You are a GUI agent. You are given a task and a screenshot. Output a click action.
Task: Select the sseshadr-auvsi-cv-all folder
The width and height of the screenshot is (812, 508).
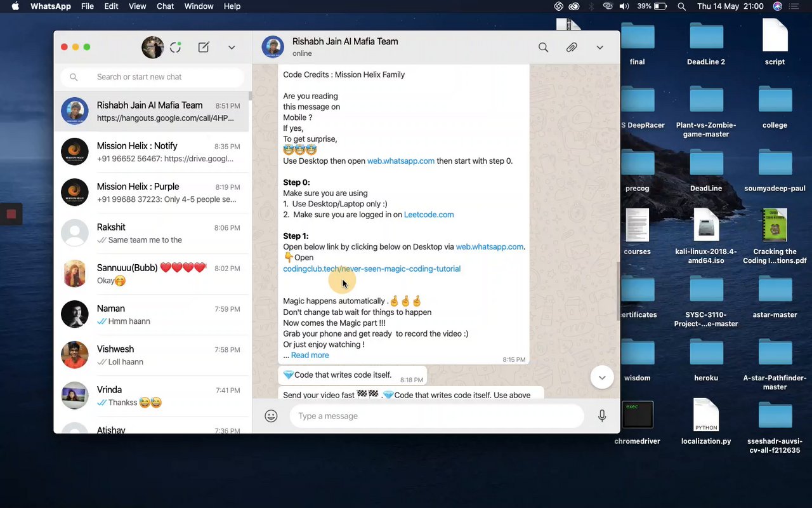[775, 427]
